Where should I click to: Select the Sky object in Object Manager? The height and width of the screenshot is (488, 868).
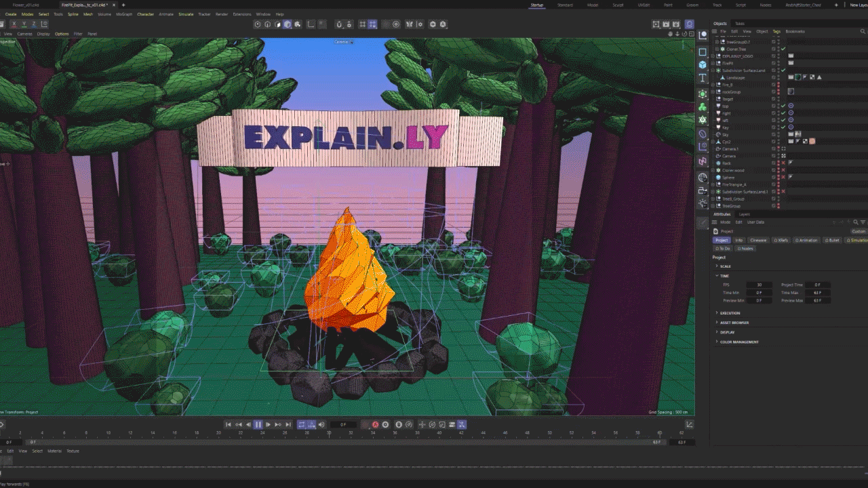point(726,134)
